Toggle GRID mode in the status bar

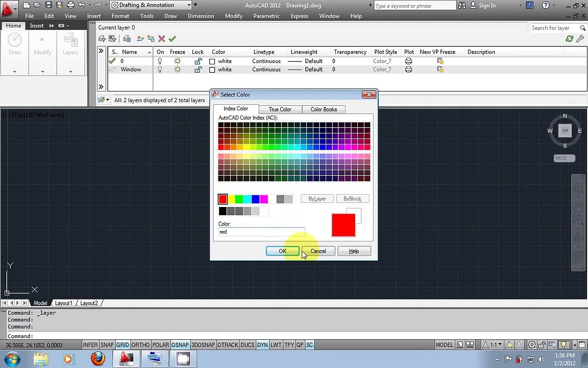[x=122, y=344]
